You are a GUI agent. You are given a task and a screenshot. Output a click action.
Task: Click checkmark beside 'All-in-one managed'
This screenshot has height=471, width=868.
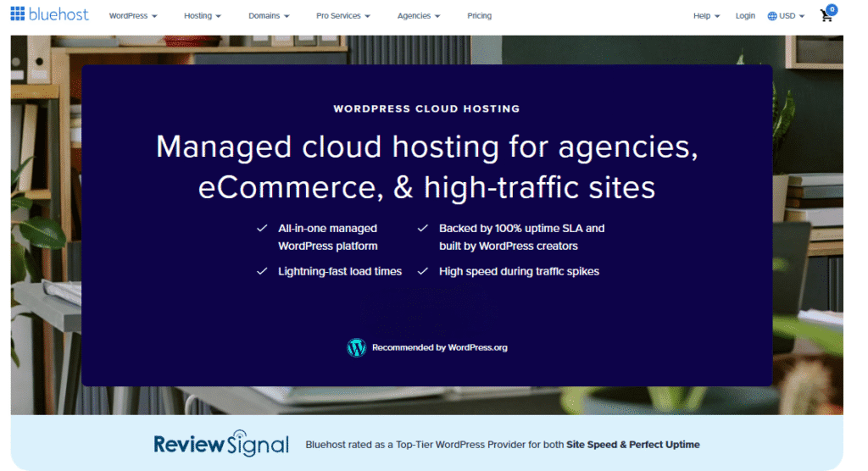coord(262,228)
